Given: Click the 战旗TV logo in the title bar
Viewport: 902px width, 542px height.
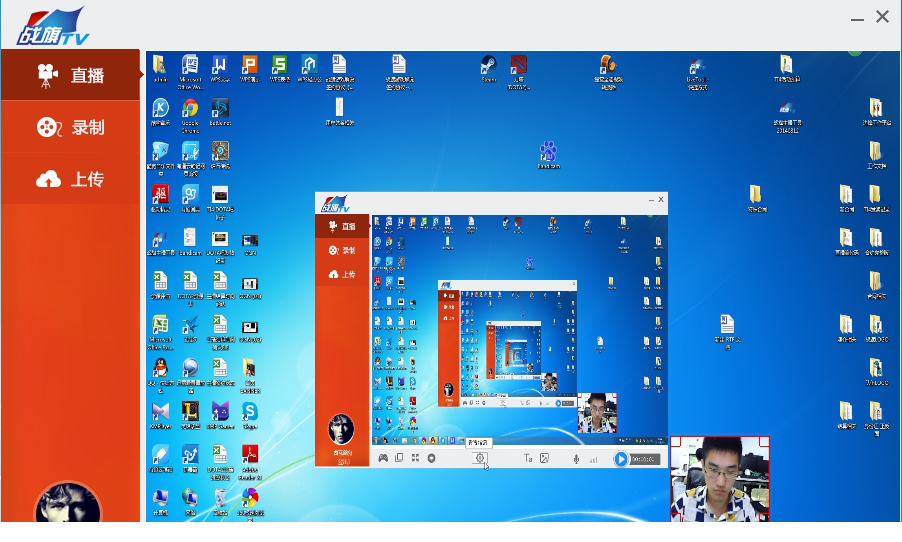Looking at the screenshot, I should pos(53,26).
